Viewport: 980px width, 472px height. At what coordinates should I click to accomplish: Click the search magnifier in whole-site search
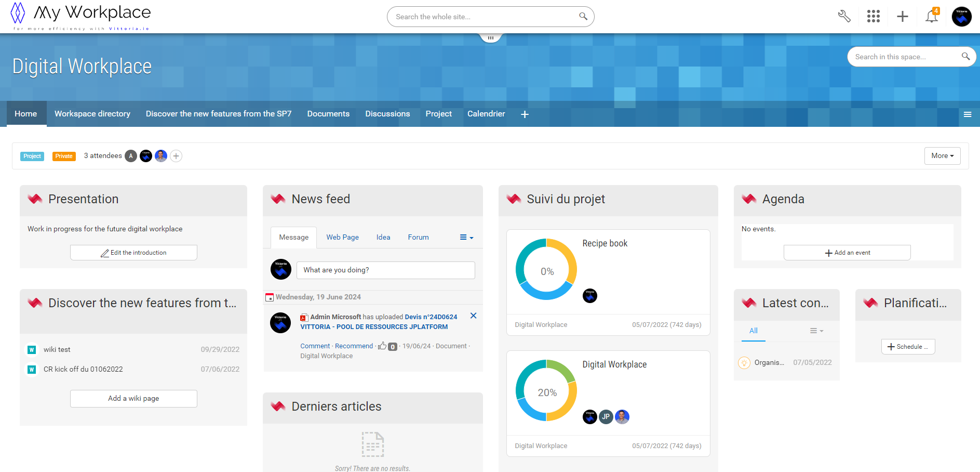tap(583, 16)
